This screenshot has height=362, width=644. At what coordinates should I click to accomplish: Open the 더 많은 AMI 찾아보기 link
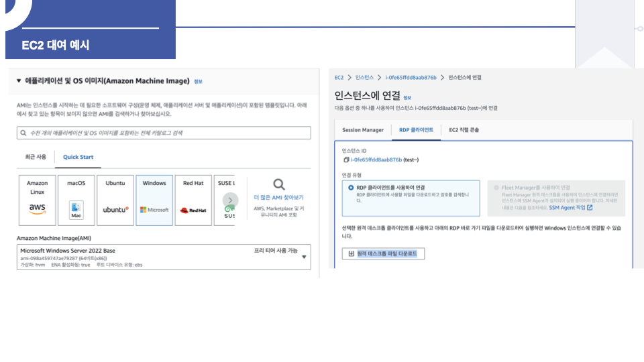tap(279, 197)
